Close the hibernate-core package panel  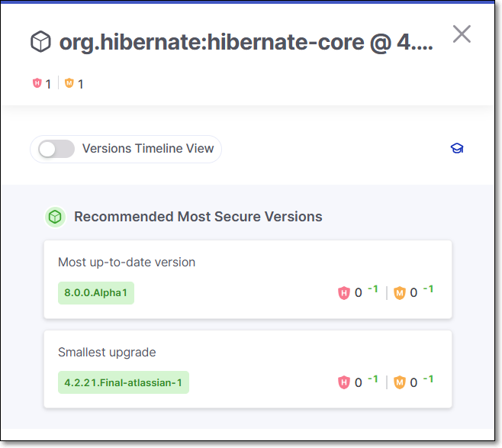point(462,34)
